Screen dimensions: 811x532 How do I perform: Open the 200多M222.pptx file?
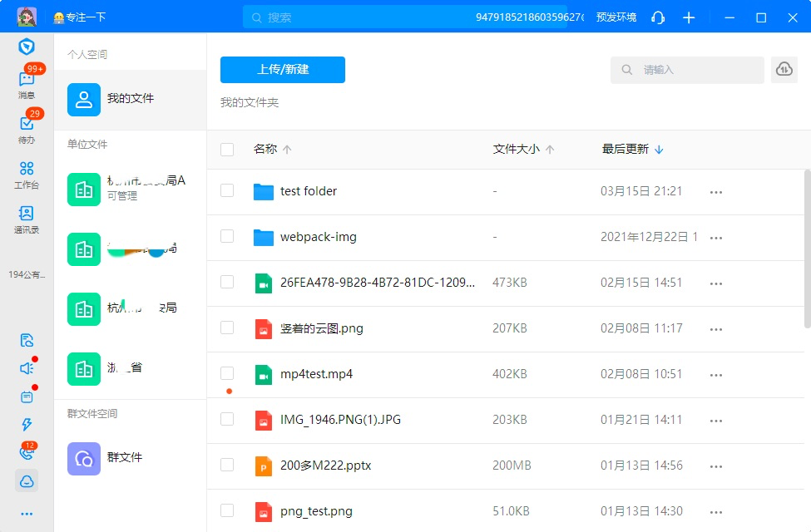pos(325,465)
